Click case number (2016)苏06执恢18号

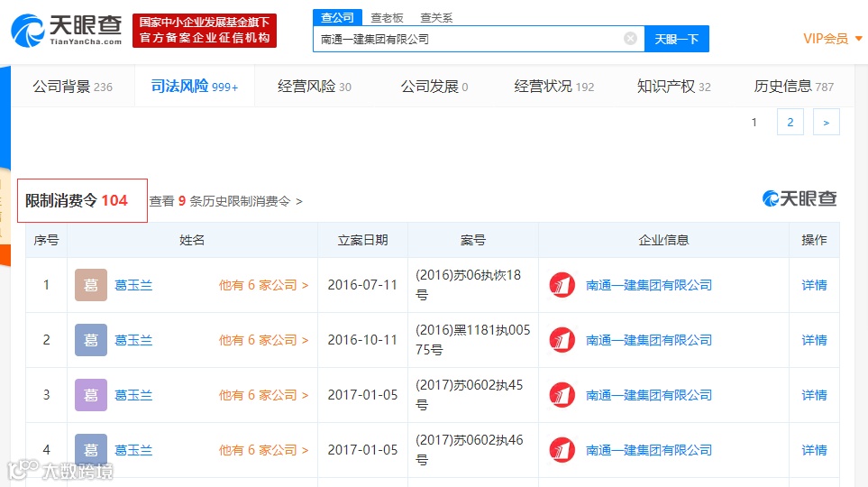click(x=469, y=285)
